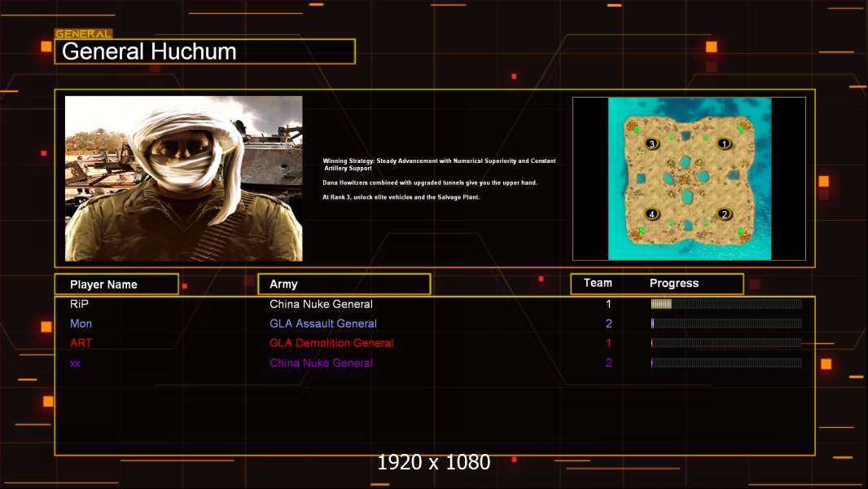Click GLA Demolition General army text
868x489 pixels.
tap(331, 343)
